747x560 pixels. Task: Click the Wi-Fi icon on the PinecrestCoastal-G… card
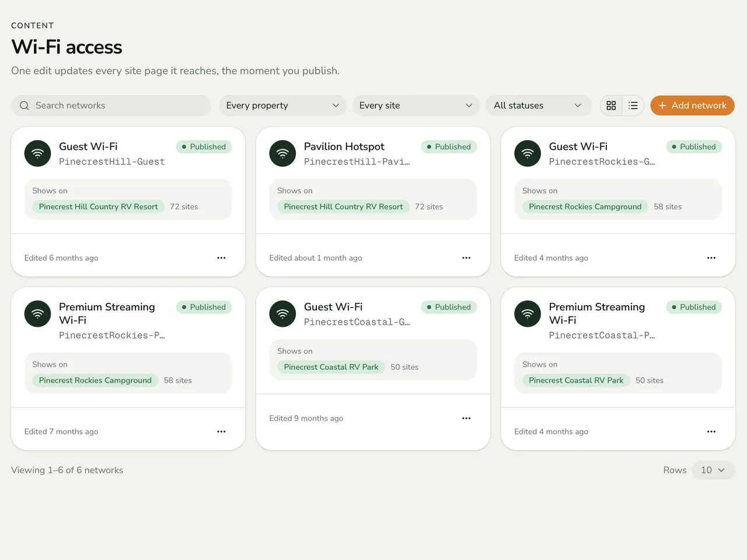point(282,314)
